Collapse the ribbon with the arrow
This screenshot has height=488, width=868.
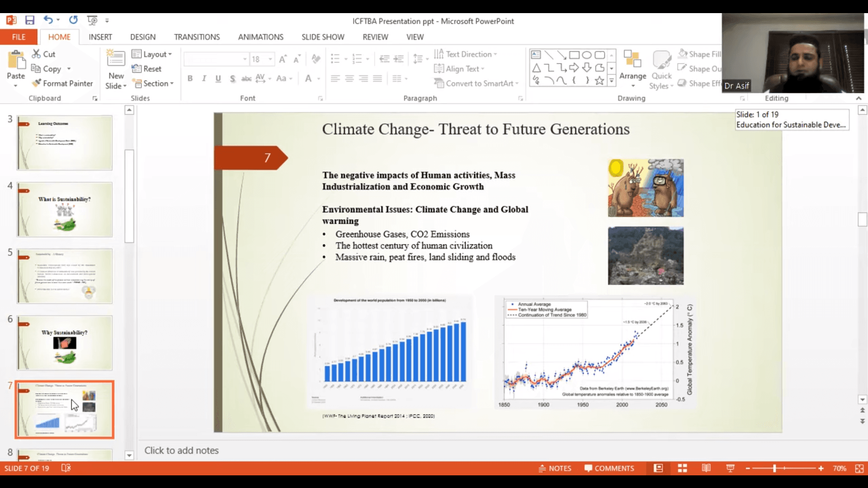coord(859,98)
